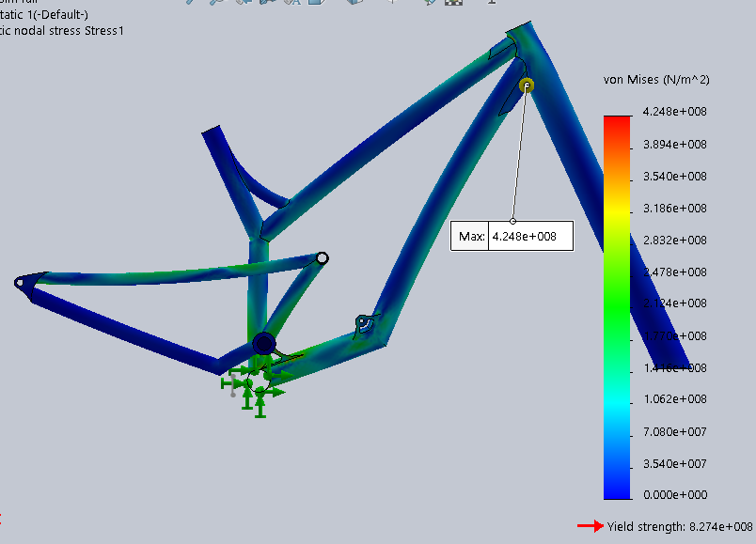
Task: Click the yellow max stress marker on head tube
Action: pos(527,85)
